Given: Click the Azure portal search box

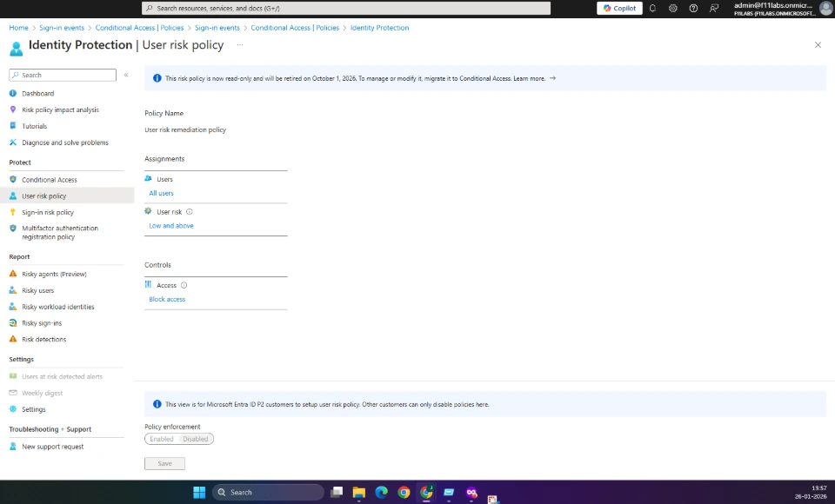Looking at the screenshot, I should point(346,8).
